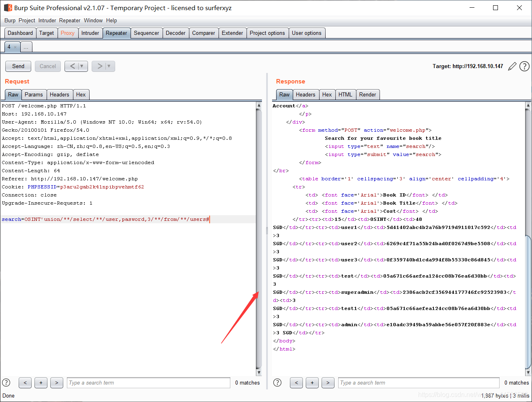Open the Burp menu
The image size is (532, 402).
click(x=10, y=20)
